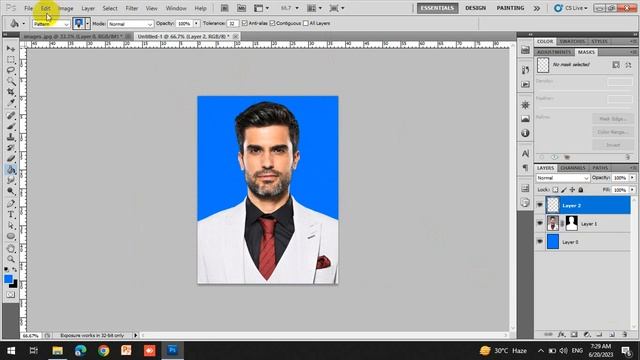Select the Layer 1 mask thumbnail
Image resolution: width=640 pixels, height=360 pixels.
click(572, 223)
